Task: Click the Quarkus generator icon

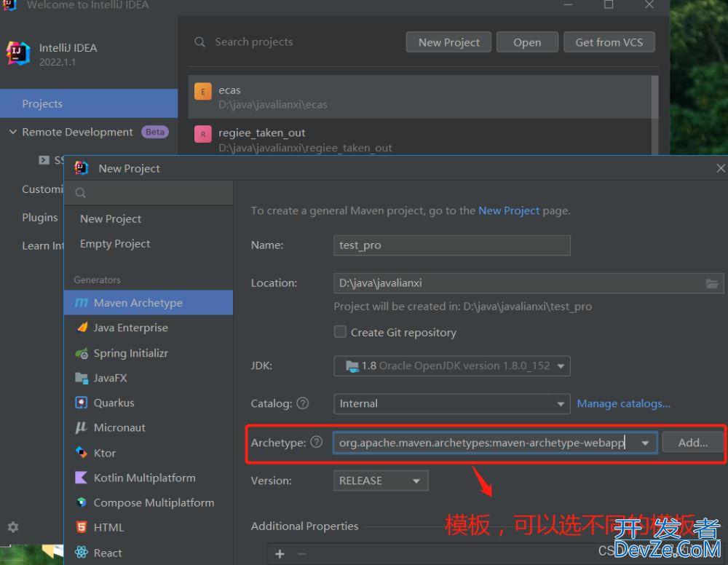Action: tap(82, 403)
